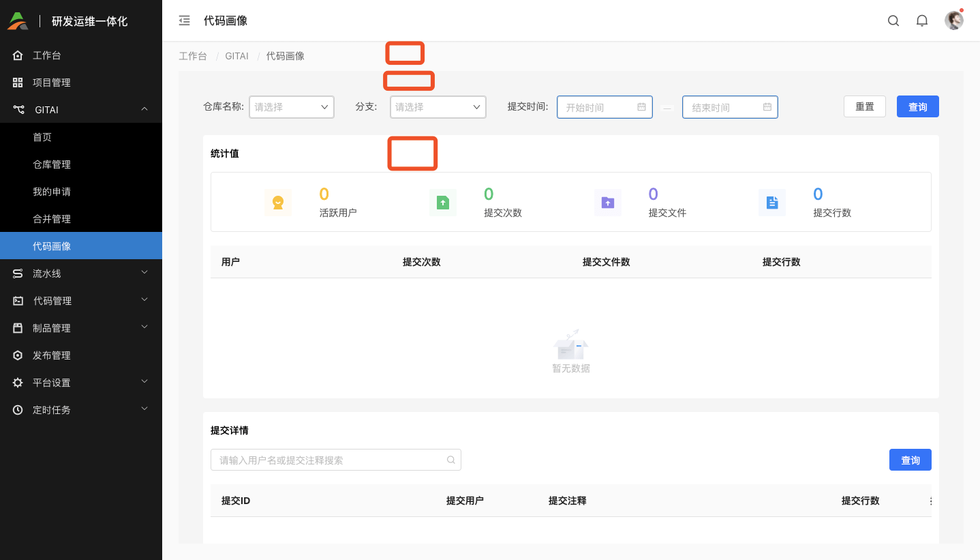Open 首页 in the GITAI submenu
This screenshot has height=560, width=980.
click(81, 137)
